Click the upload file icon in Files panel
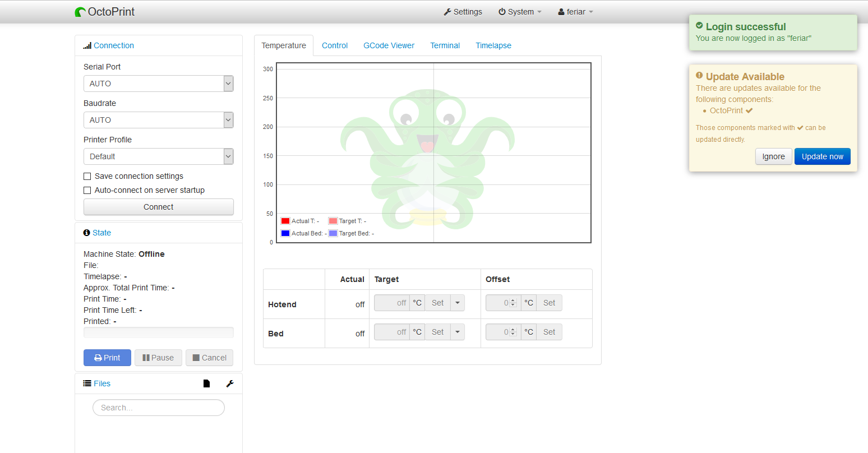The height and width of the screenshot is (453, 868). click(x=206, y=383)
